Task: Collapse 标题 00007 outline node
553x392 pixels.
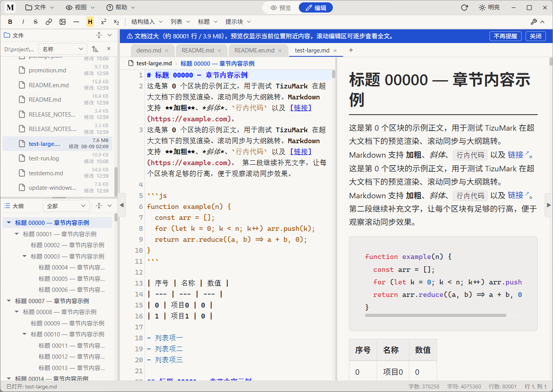Action: tap(9, 301)
